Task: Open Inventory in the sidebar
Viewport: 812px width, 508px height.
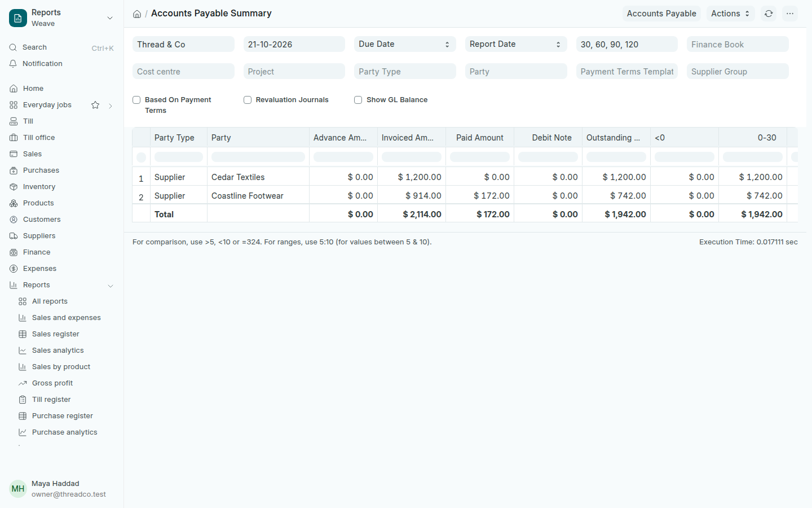Action: (61, 187)
